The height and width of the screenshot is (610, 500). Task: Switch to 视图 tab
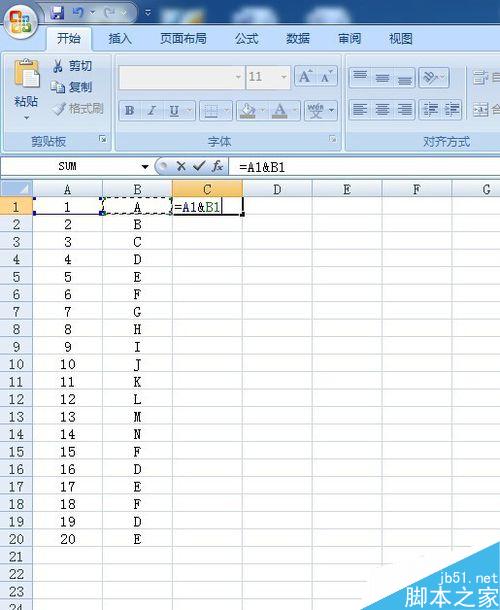(400, 39)
